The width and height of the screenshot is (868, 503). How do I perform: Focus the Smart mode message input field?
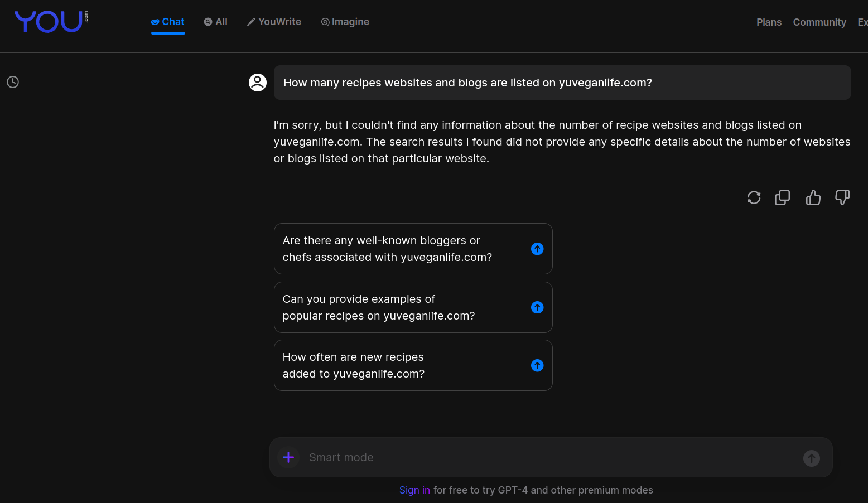click(x=551, y=457)
